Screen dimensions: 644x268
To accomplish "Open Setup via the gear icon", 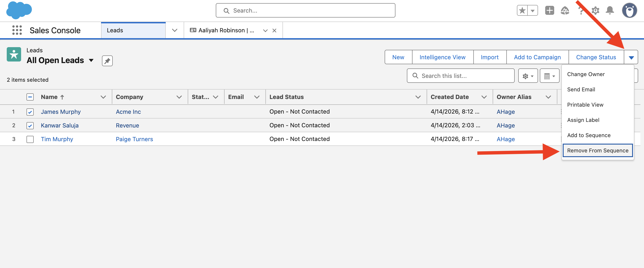I will point(595,10).
